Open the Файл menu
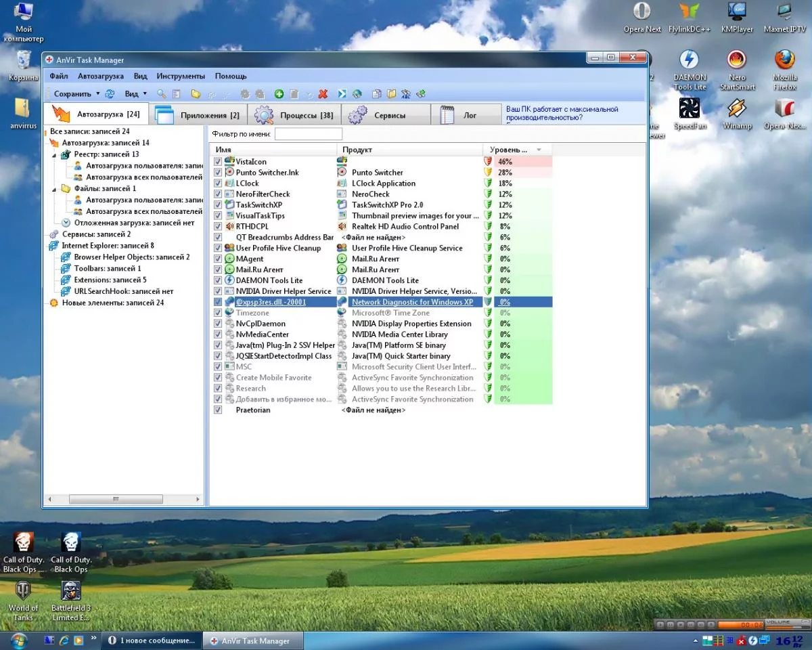The height and width of the screenshot is (650, 812). 59,77
